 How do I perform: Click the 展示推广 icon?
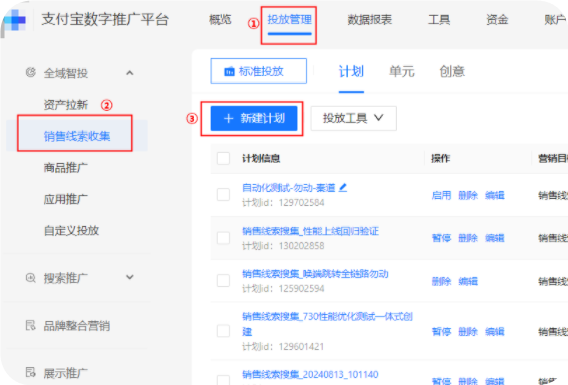click(30, 372)
